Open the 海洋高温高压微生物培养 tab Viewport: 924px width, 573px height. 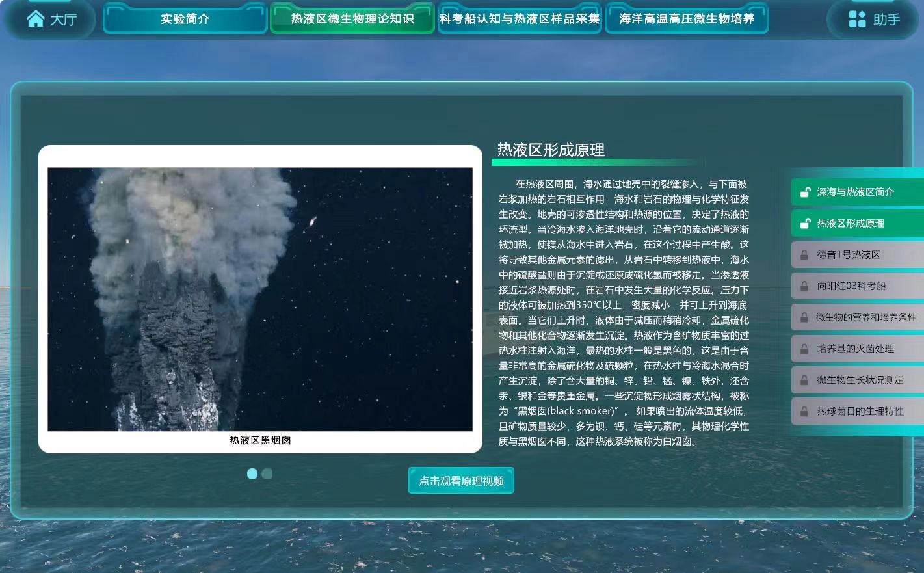[x=686, y=19]
